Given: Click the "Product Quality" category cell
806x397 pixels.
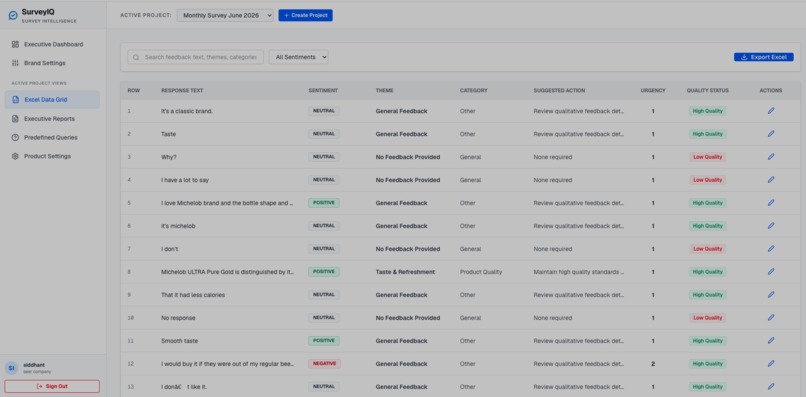Looking at the screenshot, I should (x=481, y=272).
